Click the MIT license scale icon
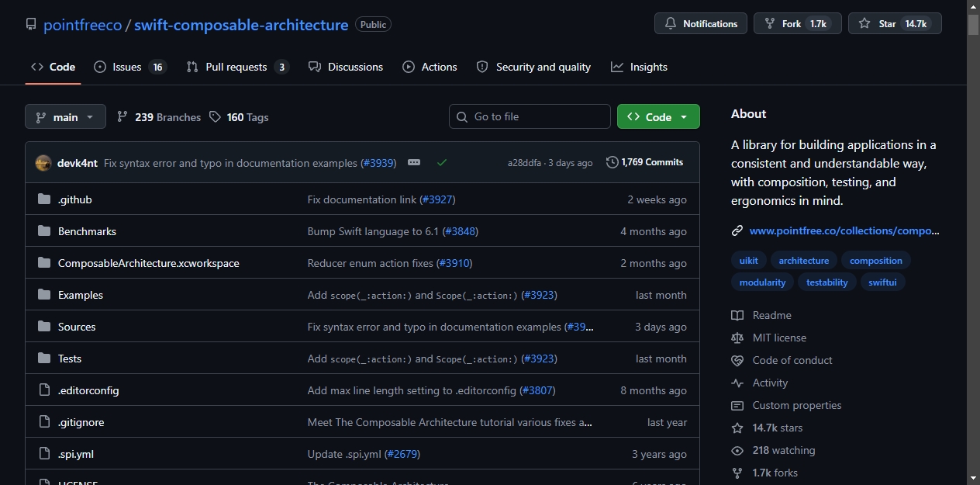The height and width of the screenshot is (485, 980). pos(737,338)
